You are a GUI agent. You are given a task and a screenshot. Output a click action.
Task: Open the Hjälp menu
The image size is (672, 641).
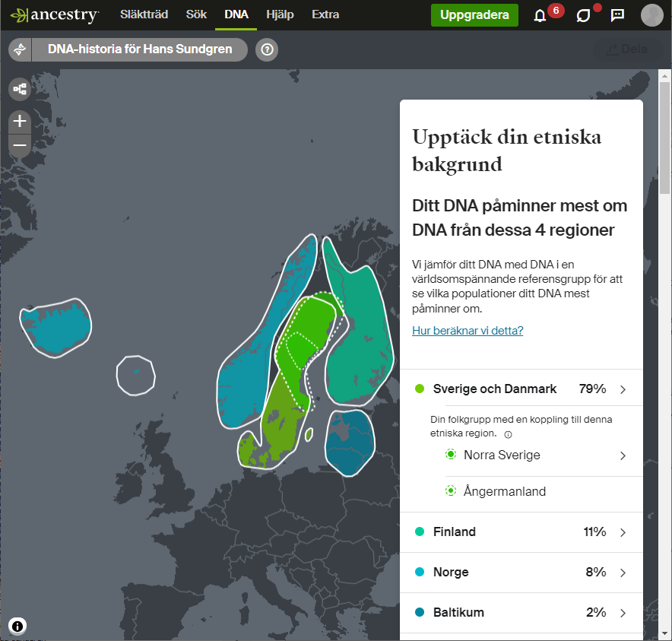pyautogui.click(x=280, y=14)
